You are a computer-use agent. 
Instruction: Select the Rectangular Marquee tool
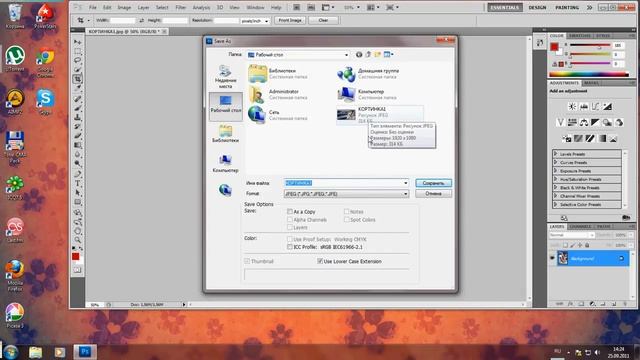[78, 51]
